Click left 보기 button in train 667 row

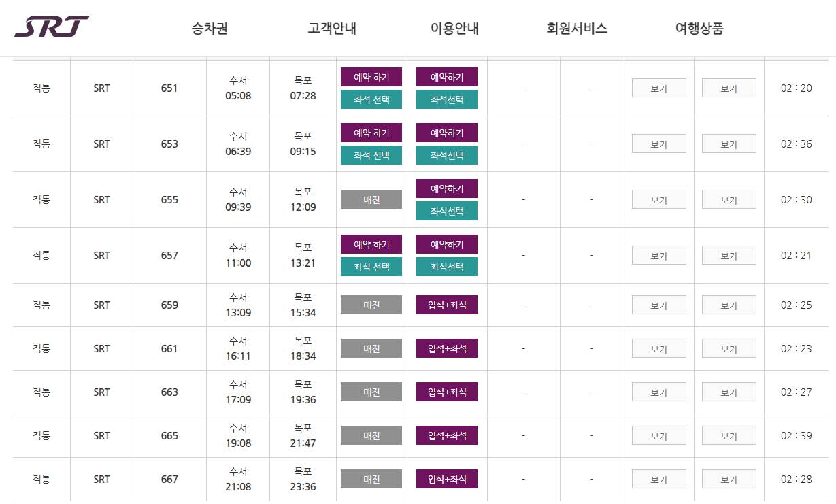click(659, 479)
